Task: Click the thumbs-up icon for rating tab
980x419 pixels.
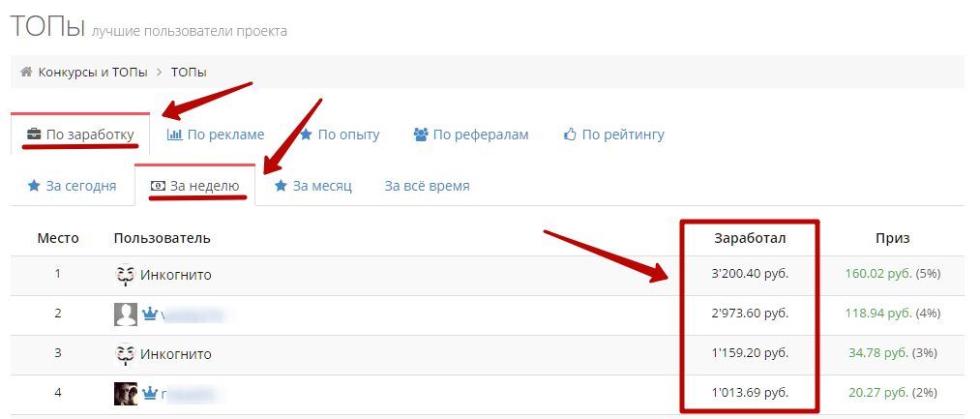Action: point(570,135)
